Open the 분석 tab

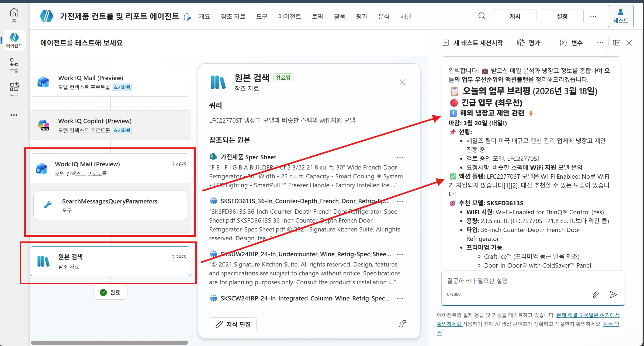tap(384, 16)
